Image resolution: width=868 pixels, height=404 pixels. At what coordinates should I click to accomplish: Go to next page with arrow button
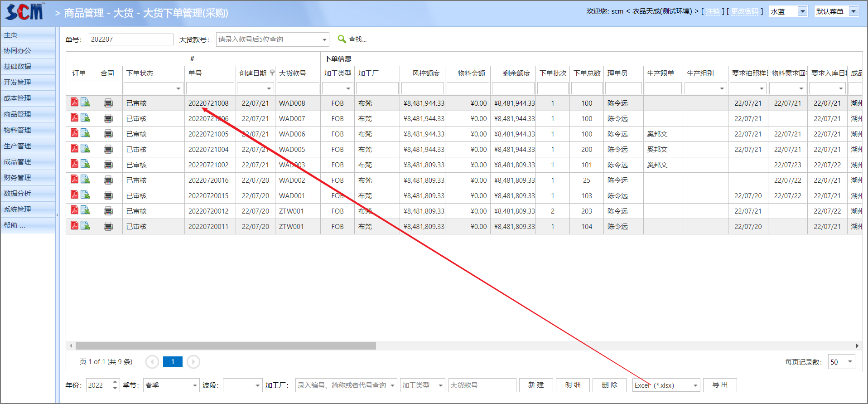[x=193, y=361]
